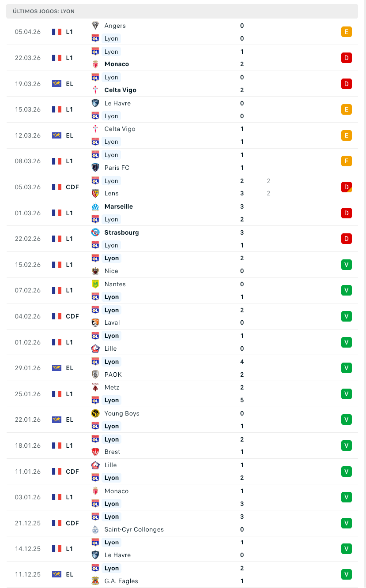Click the Brest team name

coord(112,452)
